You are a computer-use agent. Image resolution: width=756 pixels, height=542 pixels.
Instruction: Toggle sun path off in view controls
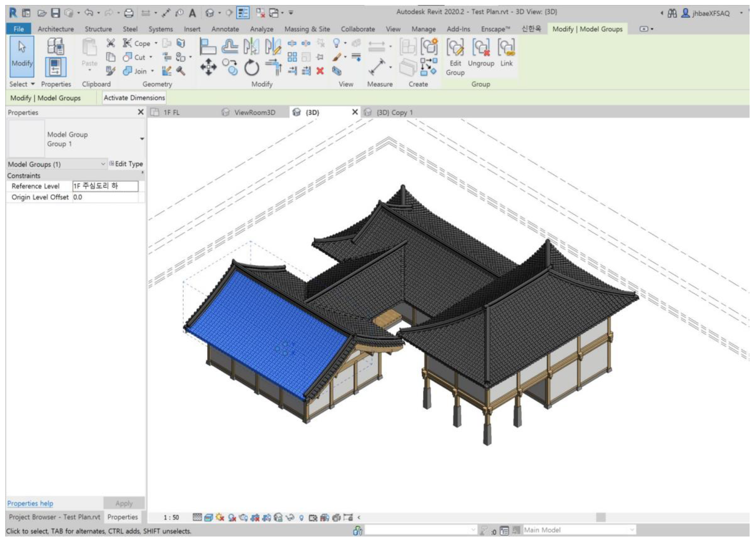click(220, 517)
